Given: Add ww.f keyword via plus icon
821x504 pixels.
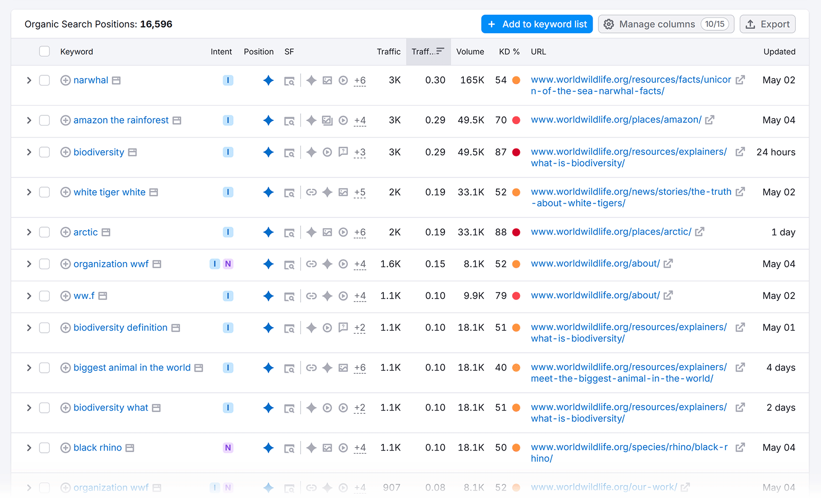Looking at the screenshot, I should coord(65,296).
